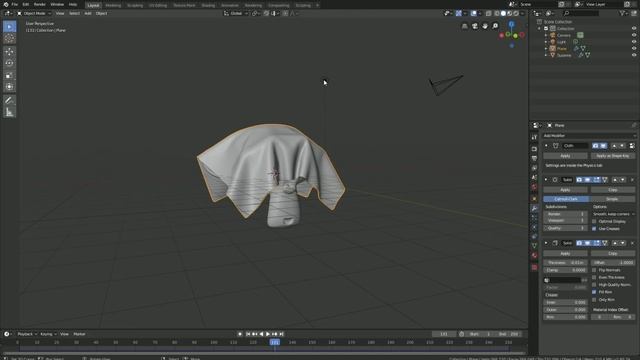640x360 pixels.
Task: Switch to rendered viewport shading
Action: click(516, 13)
